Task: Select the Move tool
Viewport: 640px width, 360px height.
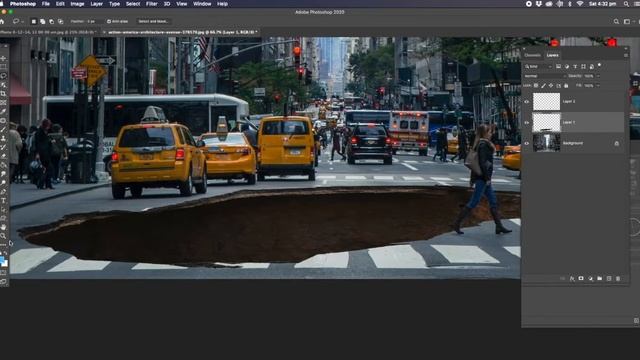Action: pyautogui.click(x=3, y=58)
